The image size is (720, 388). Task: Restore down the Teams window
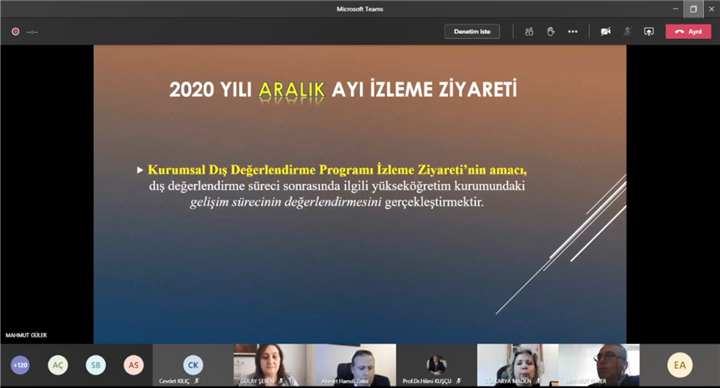tap(693, 9)
